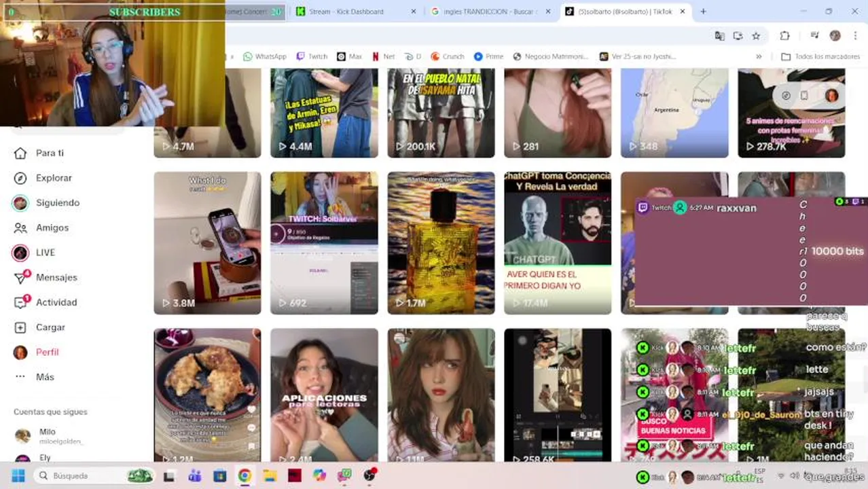This screenshot has height=489, width=868.
Task: Open the Argentina map video
Action: pyautogui.click(x=674, y=113)
